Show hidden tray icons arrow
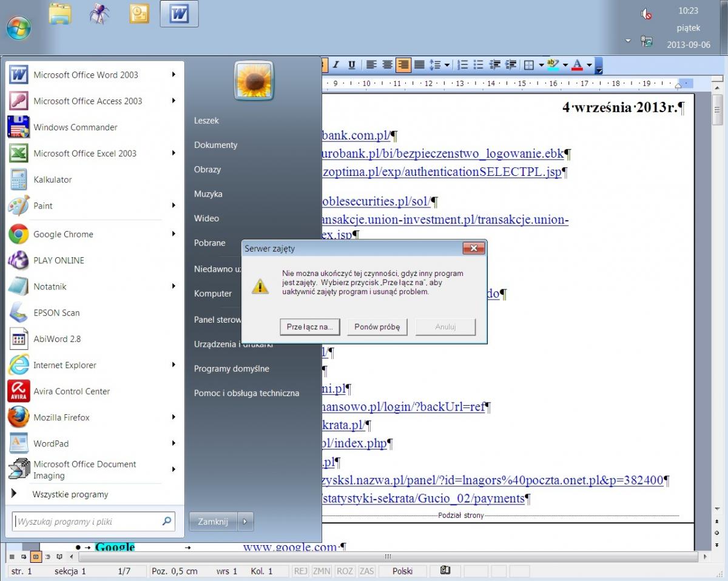This screenshot has width=728, height=581. pos(628,41)
